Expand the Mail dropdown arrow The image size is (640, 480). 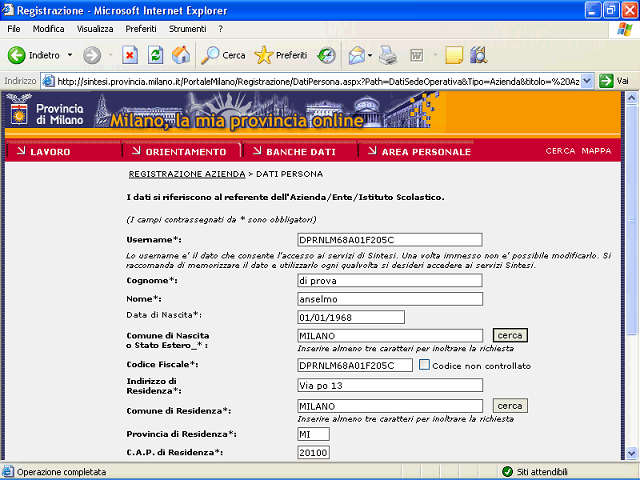pos(370,55)
